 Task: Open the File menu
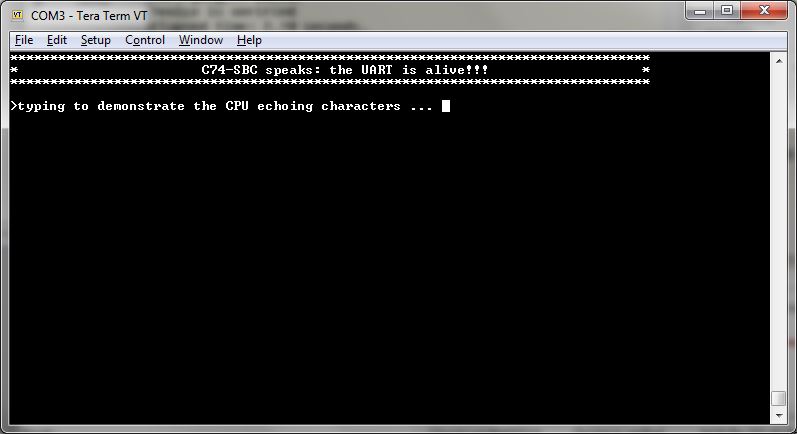tap(24, 40)
